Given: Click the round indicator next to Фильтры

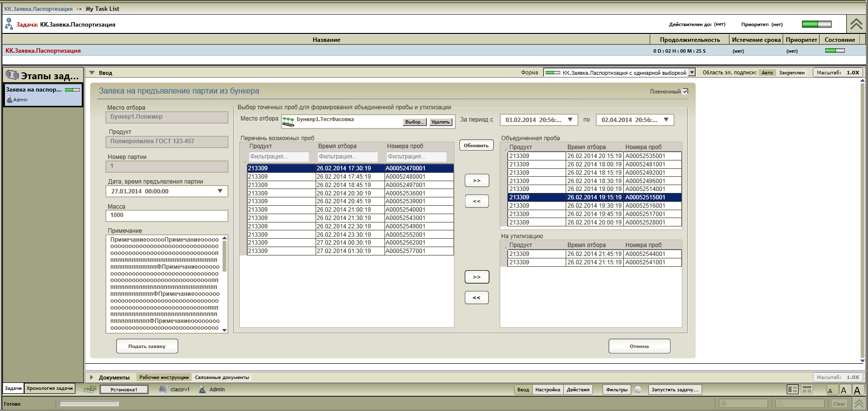Looking at the screenshot, I should [x=638, y=389].
